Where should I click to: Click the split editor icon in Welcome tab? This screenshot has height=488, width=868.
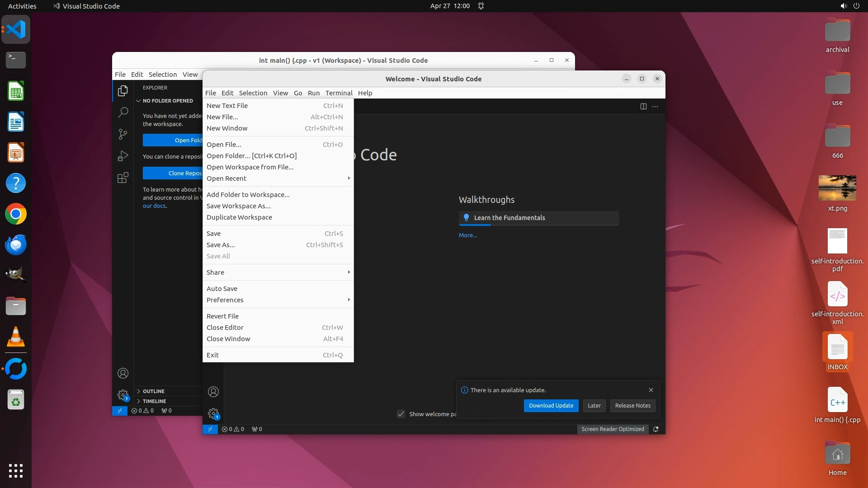tap(643, 106)
